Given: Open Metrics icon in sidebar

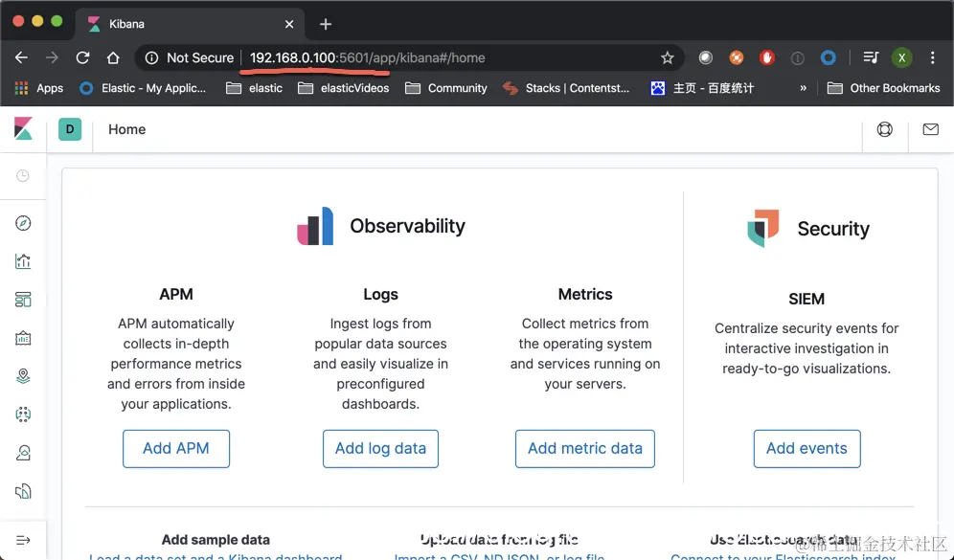Looking at the screenshot, I should [23, 453].
